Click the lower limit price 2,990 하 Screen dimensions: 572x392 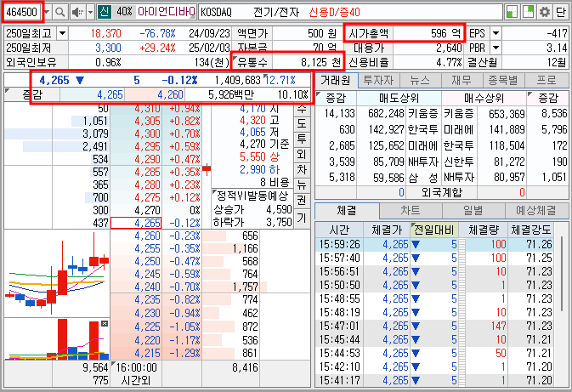click(x=259, y=170)
